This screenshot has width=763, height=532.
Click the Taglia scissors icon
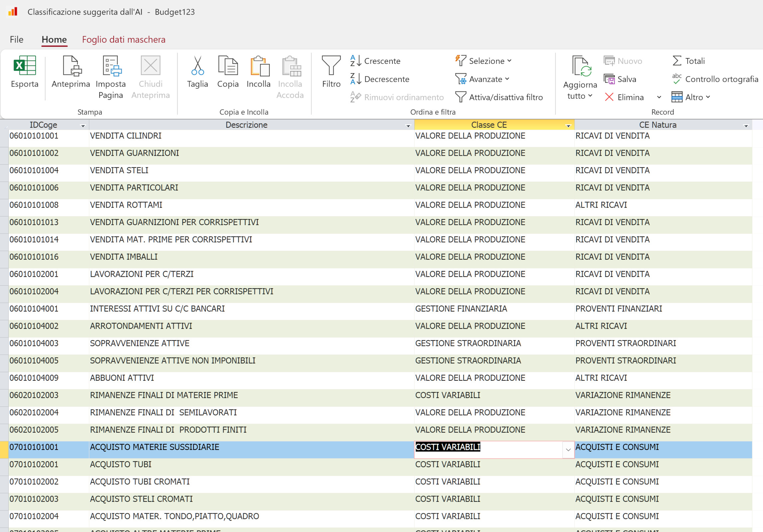click(x=197, y=66)
